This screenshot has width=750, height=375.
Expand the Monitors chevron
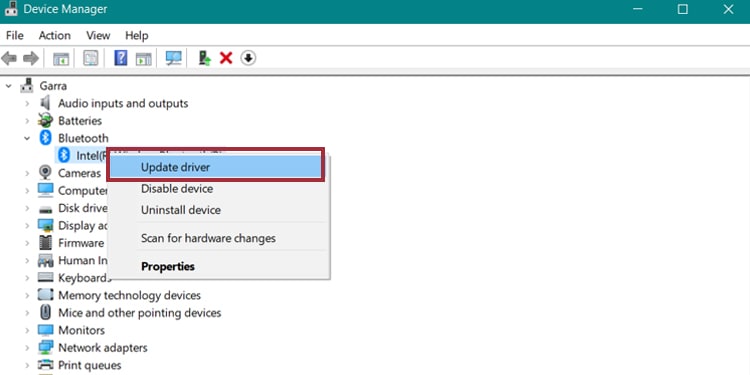click(27, 331)
